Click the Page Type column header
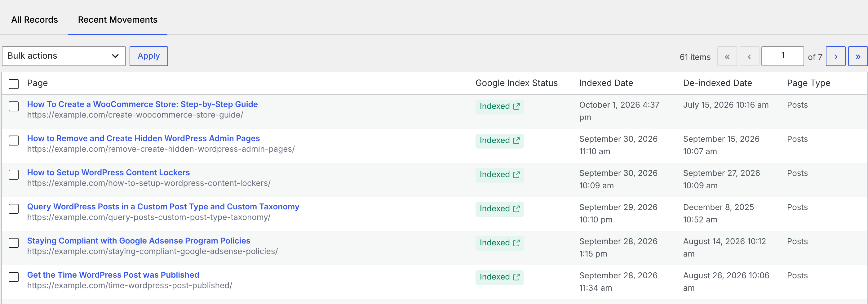Image resolution: width=868 pixels, height=304 pixels. tap(808, 83)
